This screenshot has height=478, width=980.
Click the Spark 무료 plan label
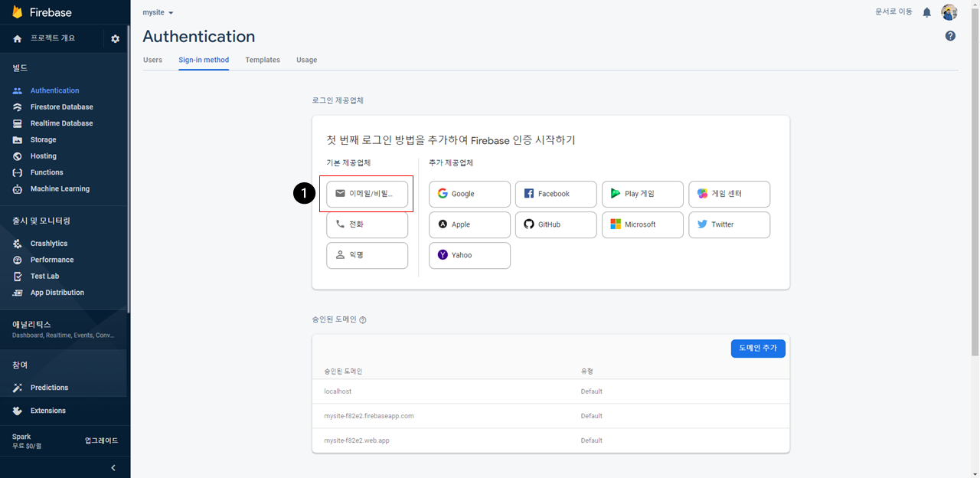point(27,441)
